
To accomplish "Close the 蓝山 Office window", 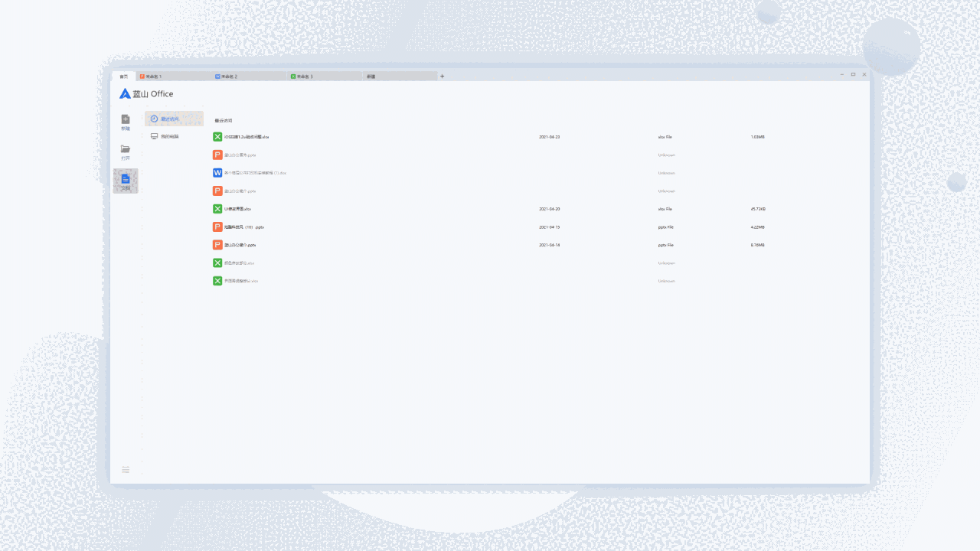I will coord(864,74).
